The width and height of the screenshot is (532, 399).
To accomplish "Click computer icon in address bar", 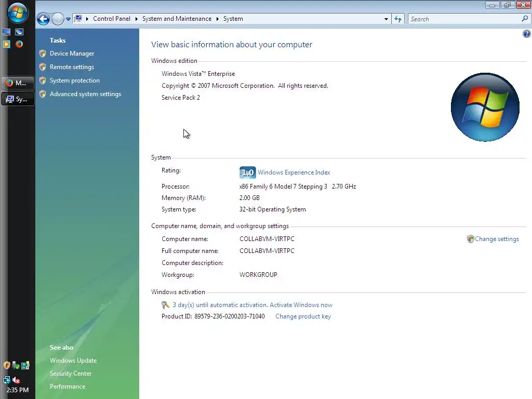I will tap(78, 18).
